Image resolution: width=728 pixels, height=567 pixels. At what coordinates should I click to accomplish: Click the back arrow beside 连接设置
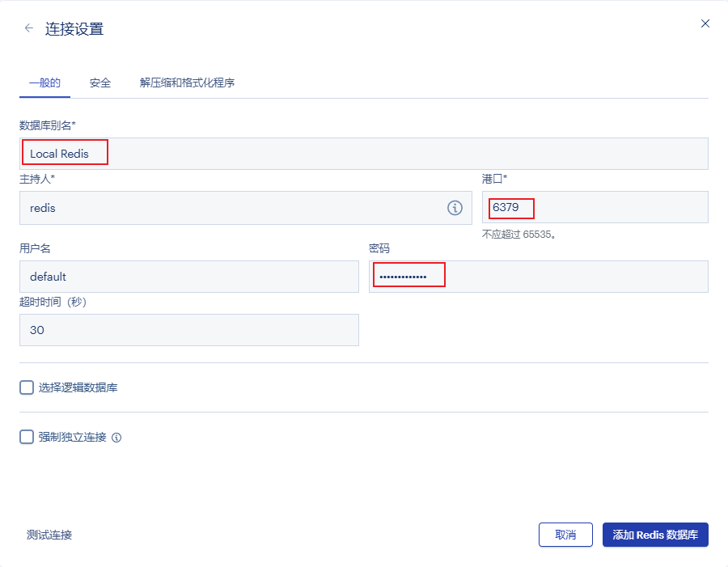[x=29, y=28]
